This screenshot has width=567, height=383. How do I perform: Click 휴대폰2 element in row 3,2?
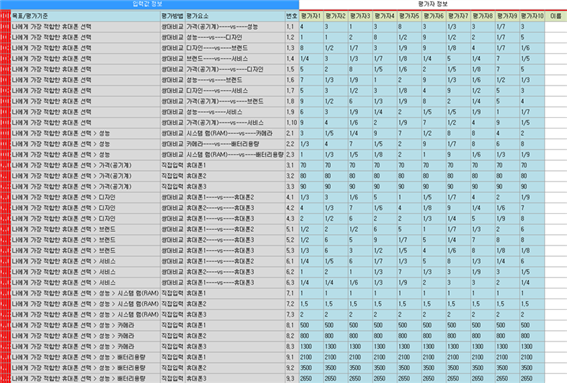235,176
